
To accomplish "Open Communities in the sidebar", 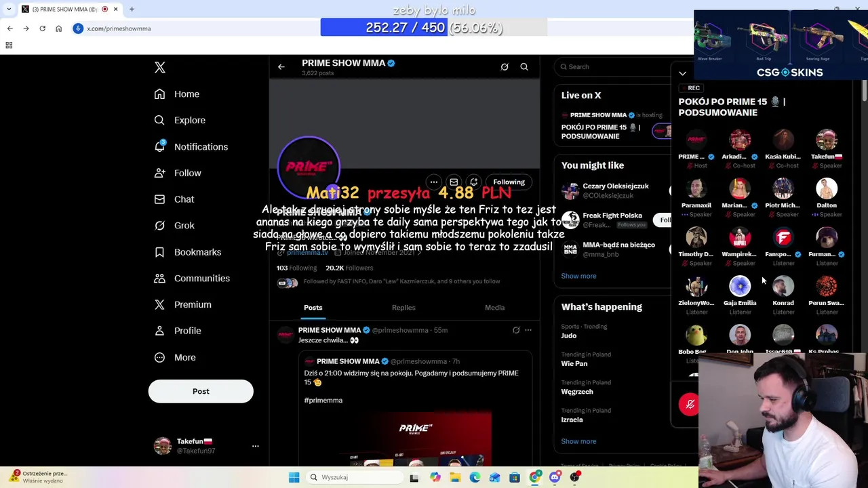I will click(x=192, y=278).
